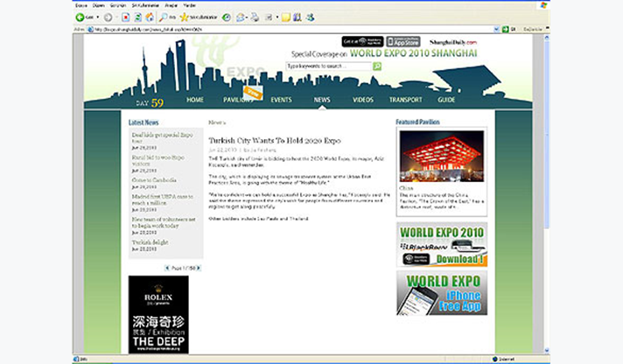Click the App Store badge

(x=403, y=41)
